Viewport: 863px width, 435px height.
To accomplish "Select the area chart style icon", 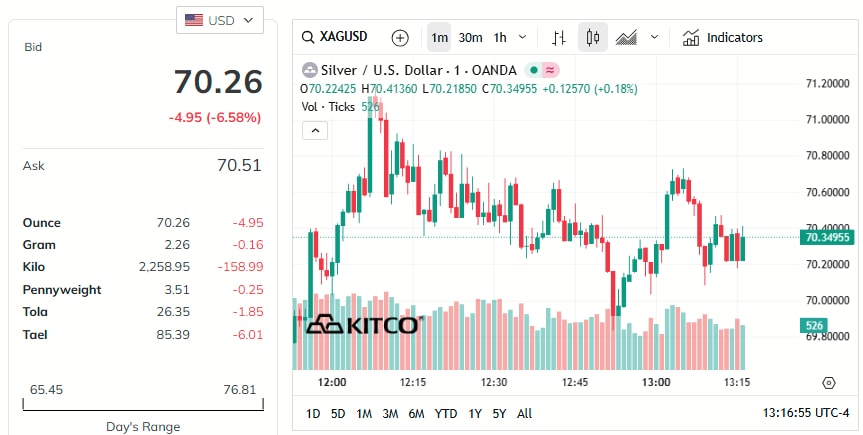I will 627,38.
